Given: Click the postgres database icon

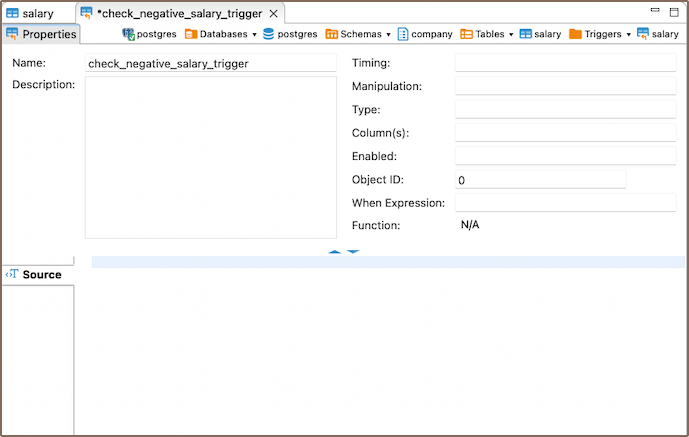Looking at the screenshot, I should coord(269,34).
